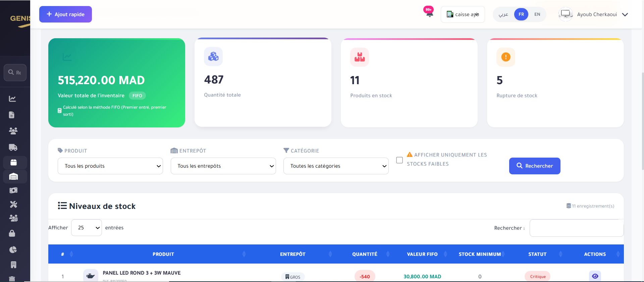Open the three-people group icon in sidebar
This screenshot has height=282, width=644.
pyautogui.click(x=13, y=131)
